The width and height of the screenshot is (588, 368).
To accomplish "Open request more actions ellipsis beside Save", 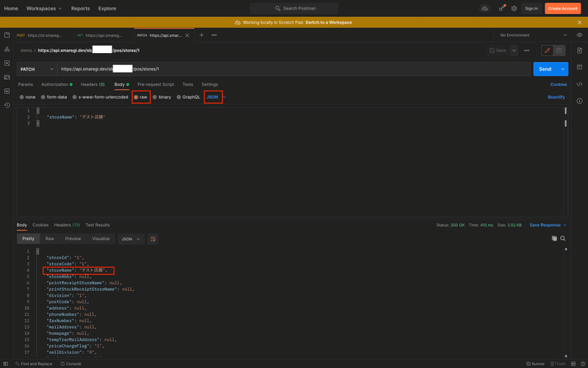I will tap(526, 50).
